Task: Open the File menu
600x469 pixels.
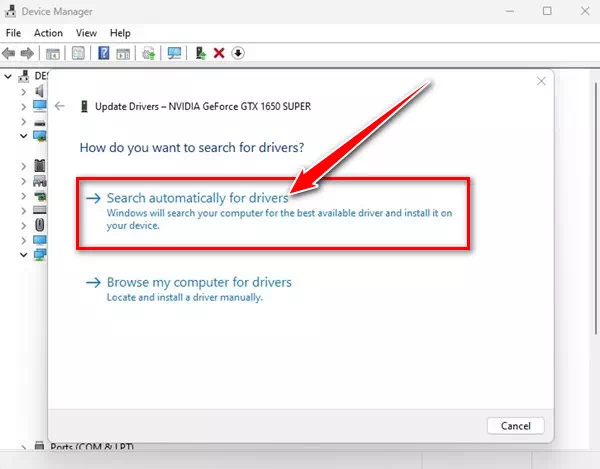Action: click(x=13, y=33)
